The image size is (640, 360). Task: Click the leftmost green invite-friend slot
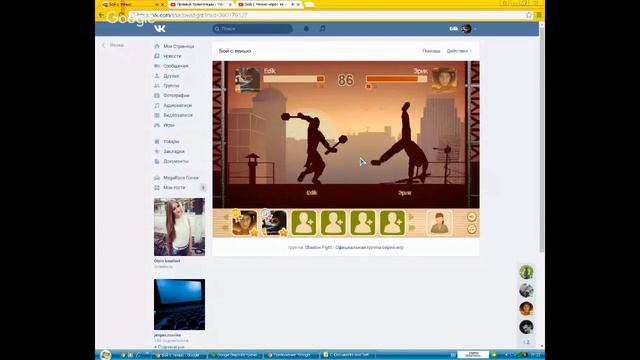[304, 223]
